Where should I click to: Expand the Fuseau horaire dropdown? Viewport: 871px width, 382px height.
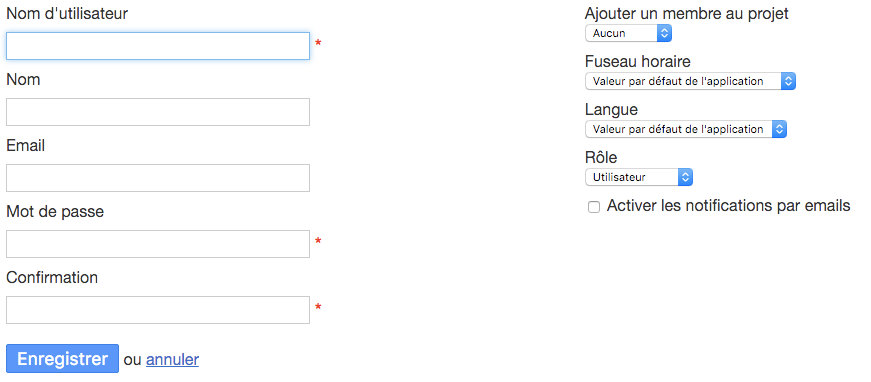tap(690, 82)
